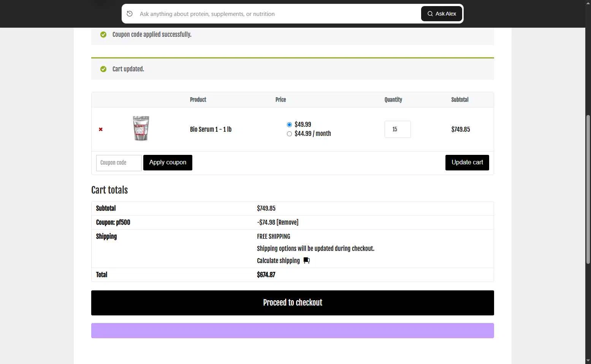
Task: Remove Bio Serum item with red X
Action: (x=101, y=129)
